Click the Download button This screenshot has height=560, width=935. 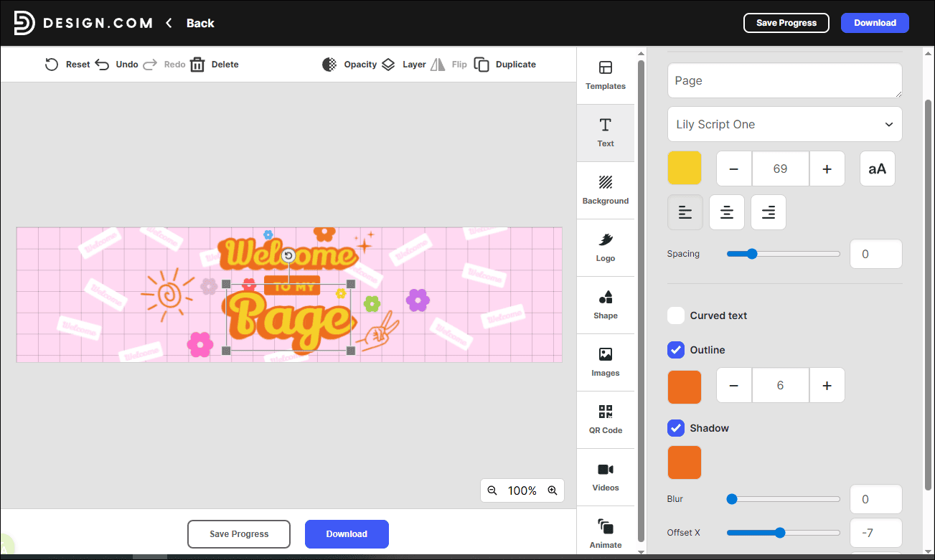875,22
